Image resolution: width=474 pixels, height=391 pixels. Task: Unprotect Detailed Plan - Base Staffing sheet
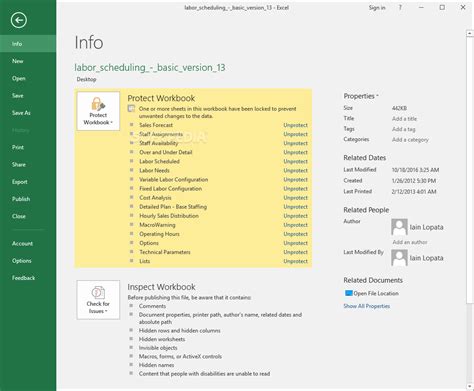tap(295, 207)
